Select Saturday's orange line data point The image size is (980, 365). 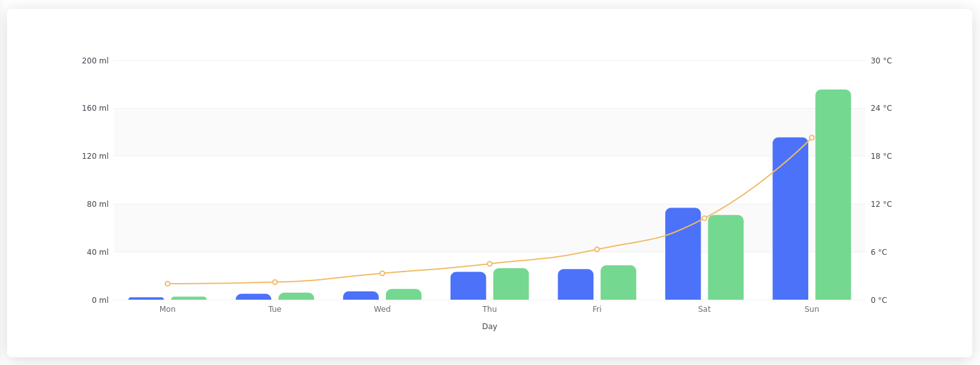704,218
